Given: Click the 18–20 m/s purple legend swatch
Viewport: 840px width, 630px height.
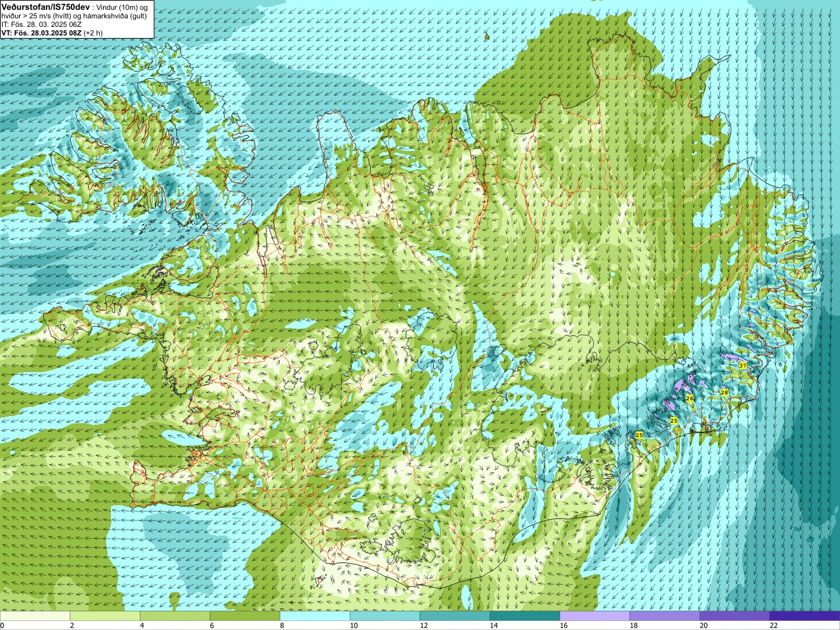Looking at the screenshot, I should (665, 616).
